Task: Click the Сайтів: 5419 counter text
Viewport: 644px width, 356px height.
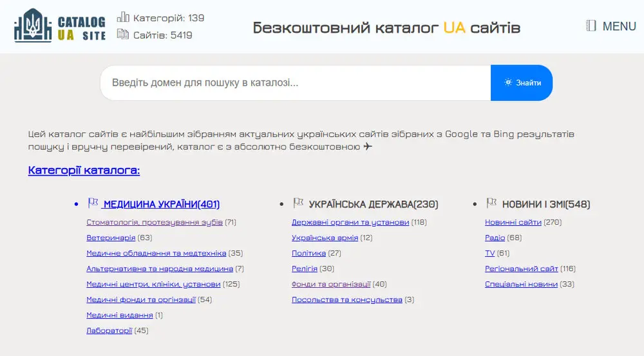Action: pyautogui.click(x=163, y=35)
